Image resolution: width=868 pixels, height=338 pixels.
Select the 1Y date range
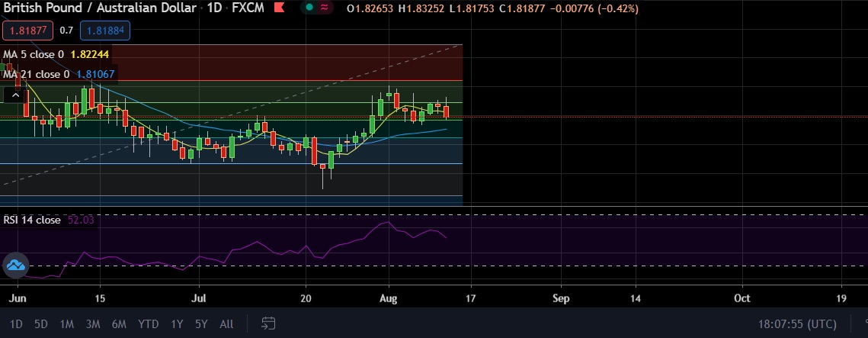pos(177,324)
